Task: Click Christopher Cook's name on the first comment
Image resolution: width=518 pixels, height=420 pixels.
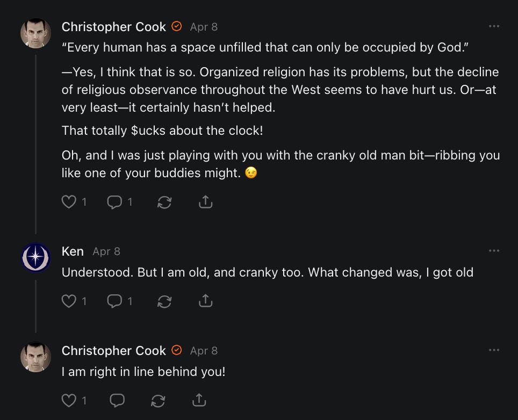Action: click(x=114, y=26)
